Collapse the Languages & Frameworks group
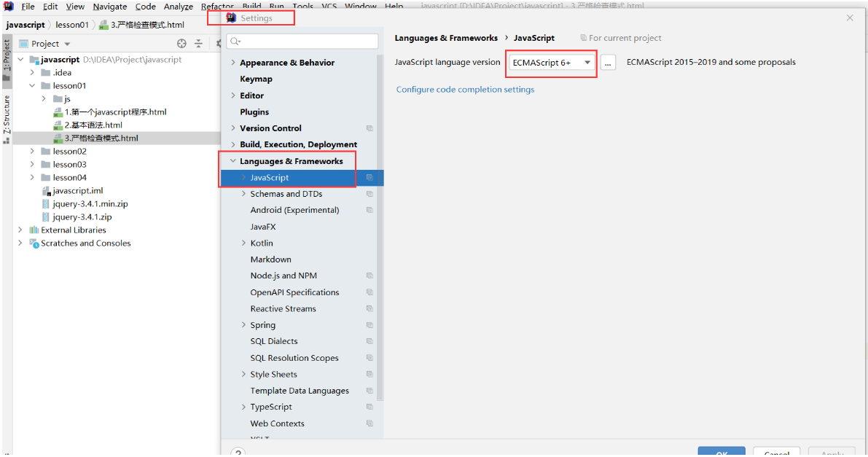Screen dimensions: 868x457 233,161
